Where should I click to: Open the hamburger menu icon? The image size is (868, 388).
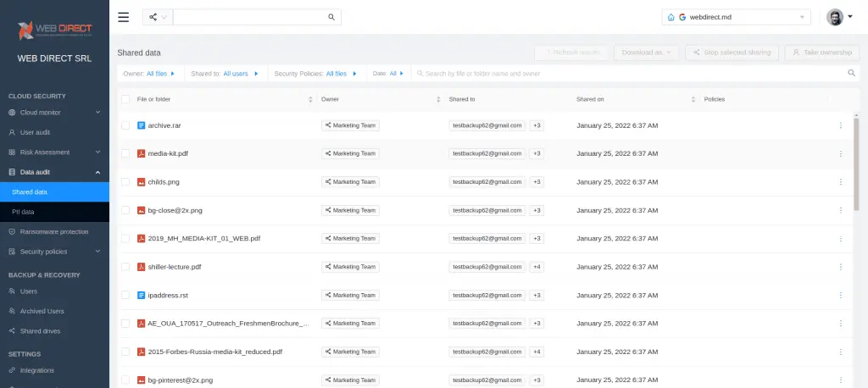[x=124, y=17]
